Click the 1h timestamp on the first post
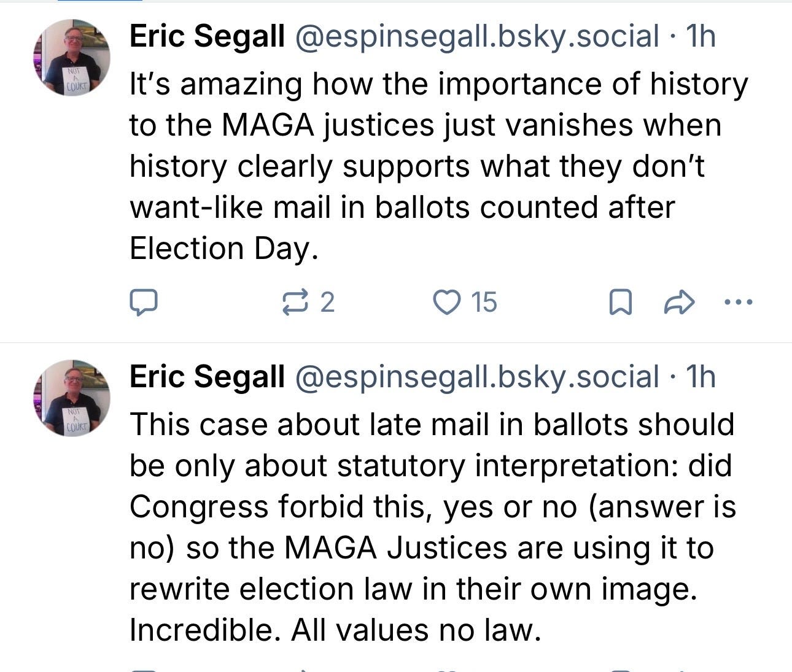 (701, 36)
